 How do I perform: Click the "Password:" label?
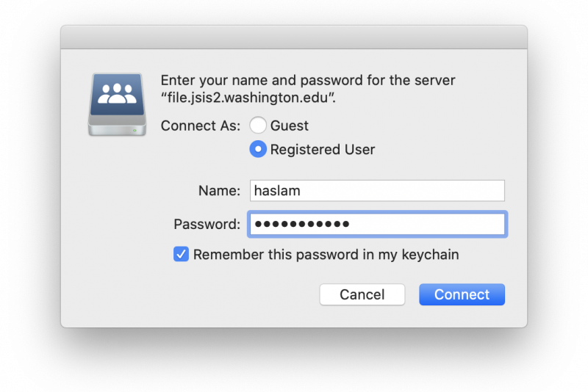207,225
